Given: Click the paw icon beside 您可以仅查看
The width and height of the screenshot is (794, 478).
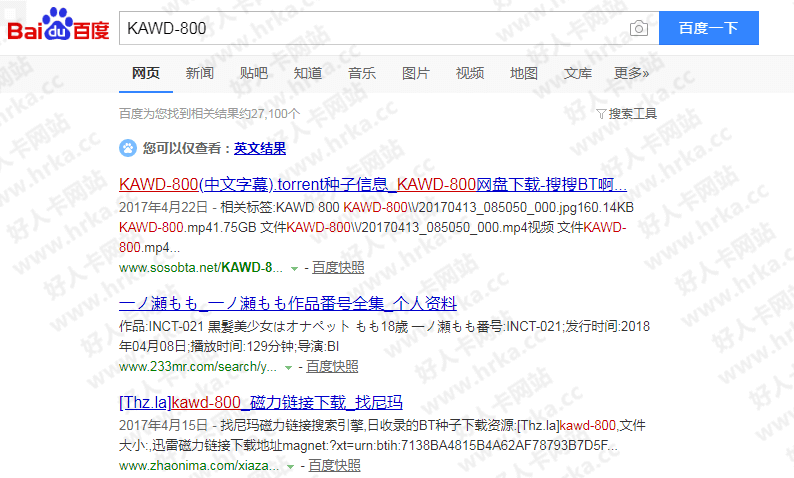Looking at the screenshot, I should pos(128,148).
